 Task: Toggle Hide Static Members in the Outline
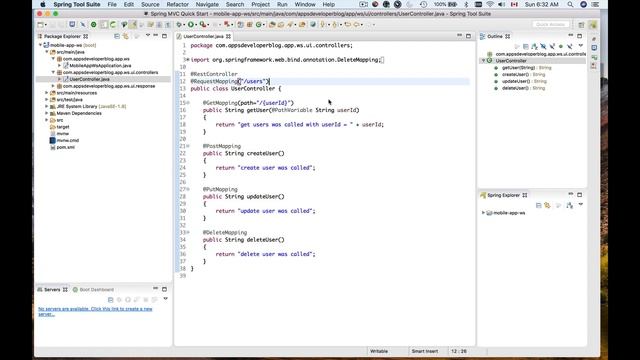[552, 47]
